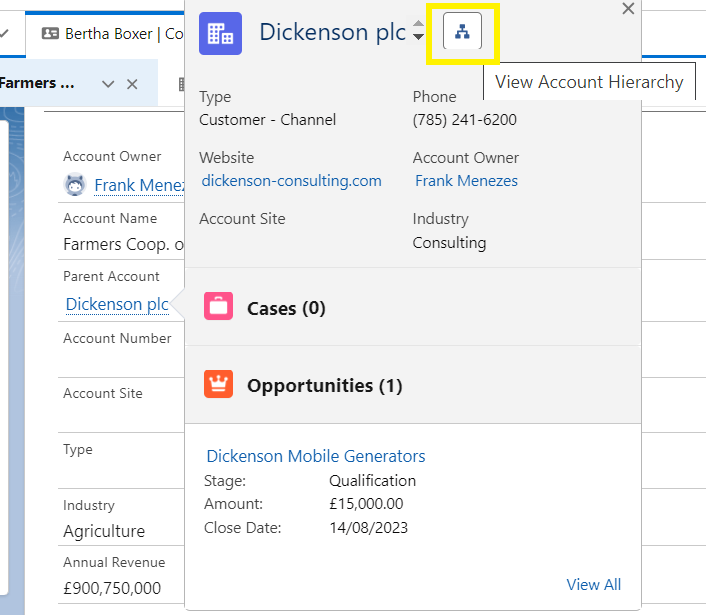Open Frank Menezes owner link in popup
706x615 pixels.
(466, 181)
